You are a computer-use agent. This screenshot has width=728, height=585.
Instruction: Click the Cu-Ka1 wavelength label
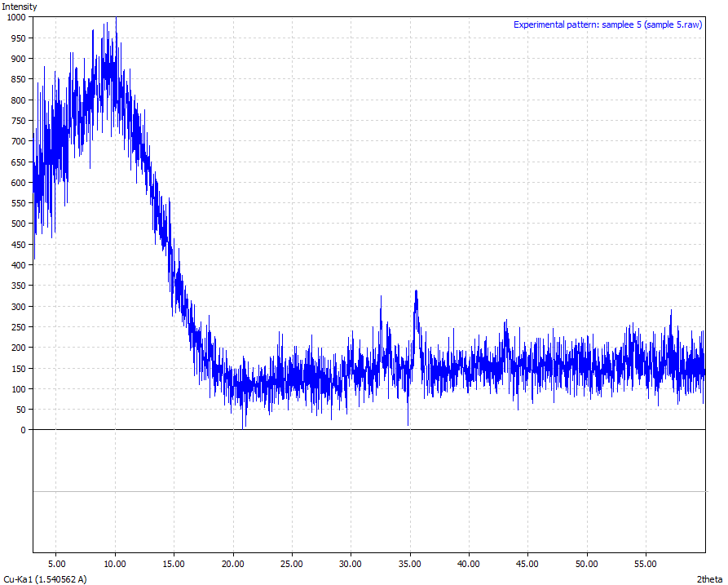point(45,579)
